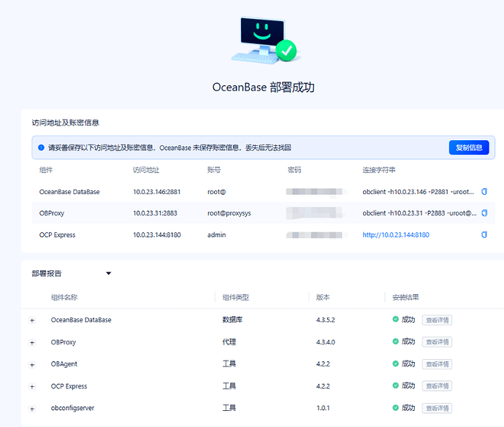Image resolution: width=504 pixels, height=427 pixels.
Task: Copy the OCP Express access link
Action: tap(484, 235)
